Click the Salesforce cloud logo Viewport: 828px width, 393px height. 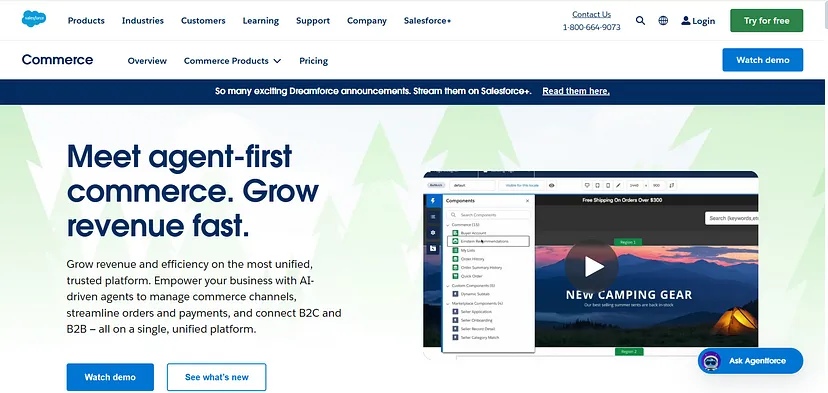(34, 19)
